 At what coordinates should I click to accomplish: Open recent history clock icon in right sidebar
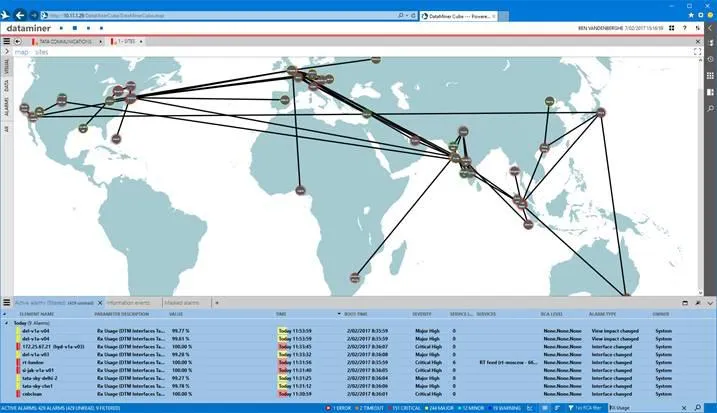click(x=710, y=59)
